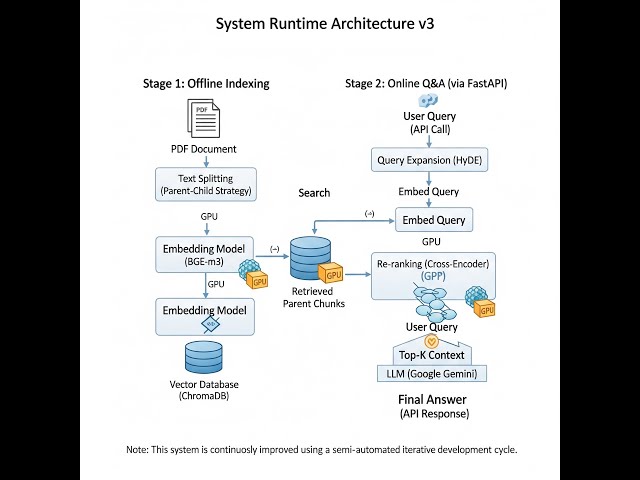Select the database cylinder above Retrieved Parent Chunks

click(310, 258)
